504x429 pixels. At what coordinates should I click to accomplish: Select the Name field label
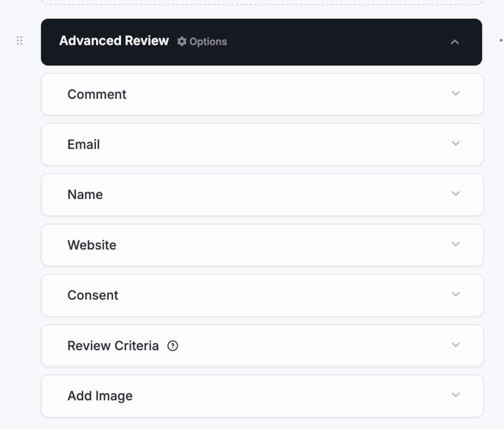pyautogui.click(x=85, y=195)
